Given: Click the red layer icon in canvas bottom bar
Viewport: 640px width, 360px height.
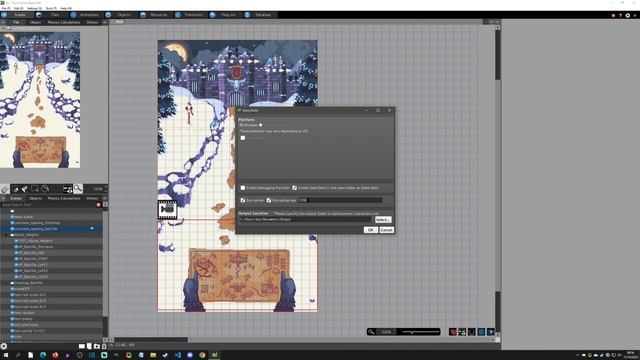Looking at the screenshot, I should (x=453, y=332).
